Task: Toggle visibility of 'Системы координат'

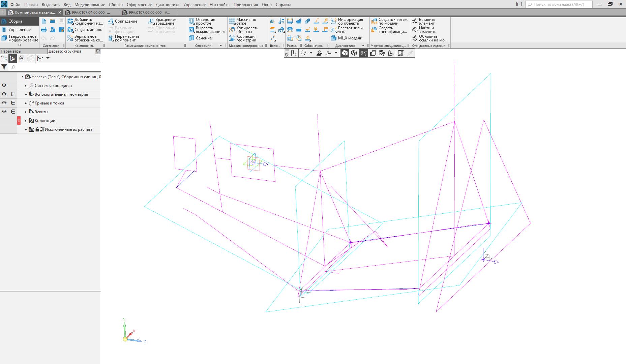Action: tap(4, 86)
